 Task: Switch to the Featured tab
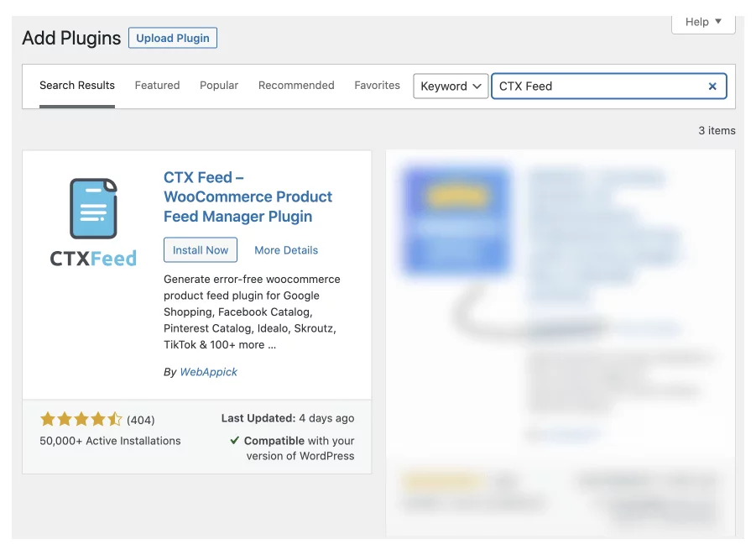[157, 86]
